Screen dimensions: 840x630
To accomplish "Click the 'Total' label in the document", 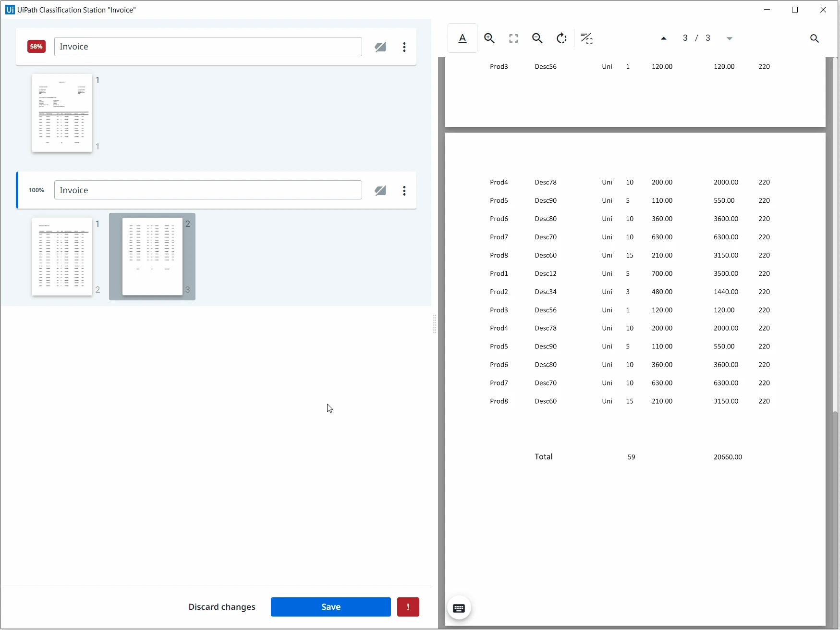I will [x=544, y=457].
